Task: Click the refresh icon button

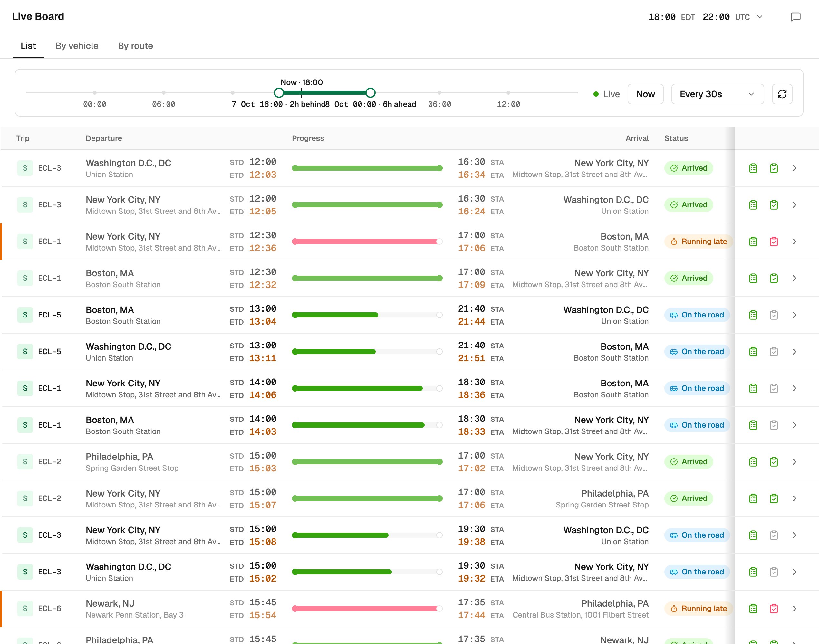Action: coord(782,94)
